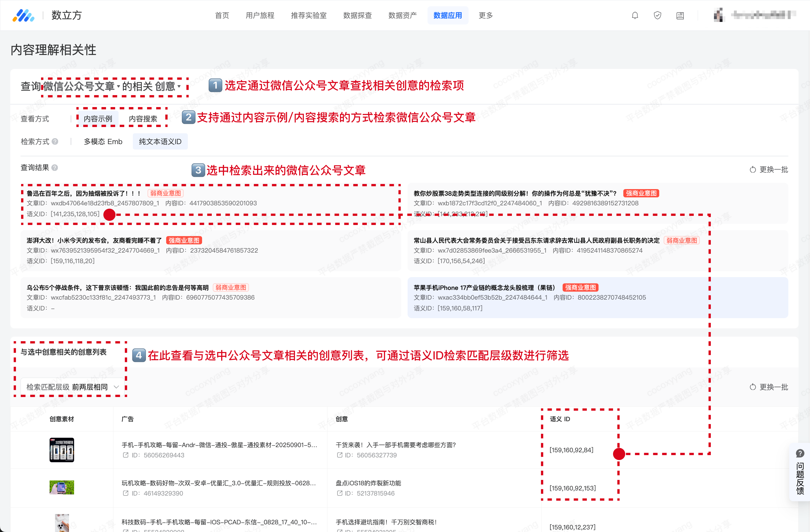The width and height of the screenshot is (810, 532).
Task: Click the document list icon in header
Action: (680, 15)
